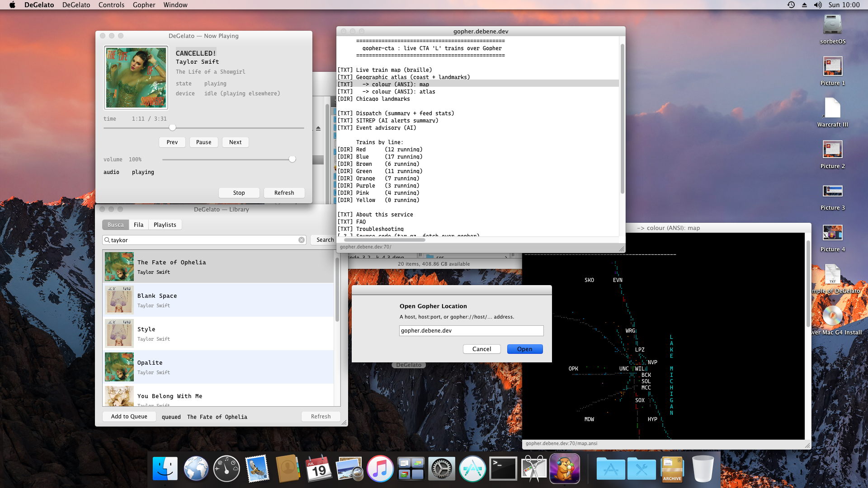Open the Window menu
Screen dimensions: 868x488
[x=175, y=5]
